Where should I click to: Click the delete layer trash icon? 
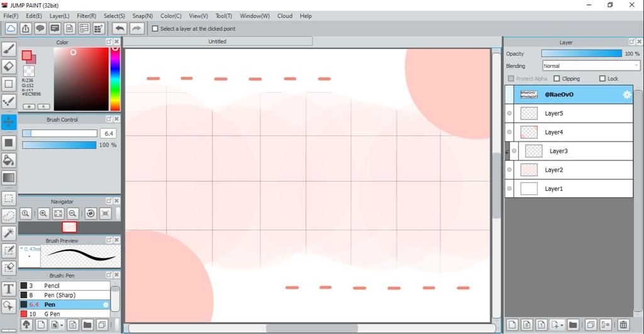623,325
